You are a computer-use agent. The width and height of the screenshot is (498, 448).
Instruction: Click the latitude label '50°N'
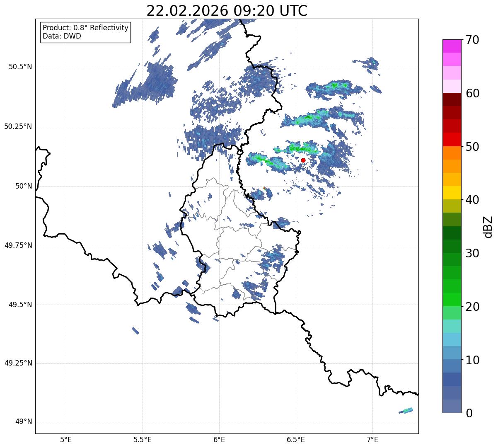(x=24, y=186)
